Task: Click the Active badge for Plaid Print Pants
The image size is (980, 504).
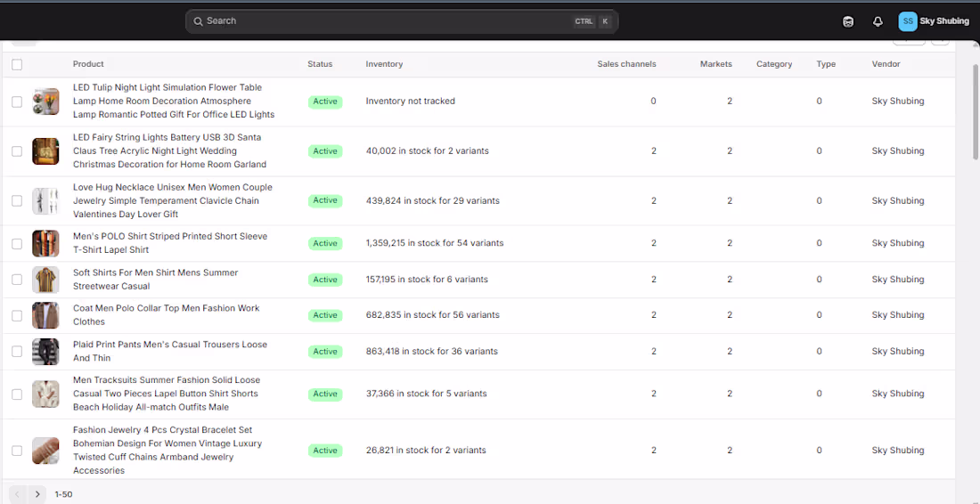Action: [325, 352]
